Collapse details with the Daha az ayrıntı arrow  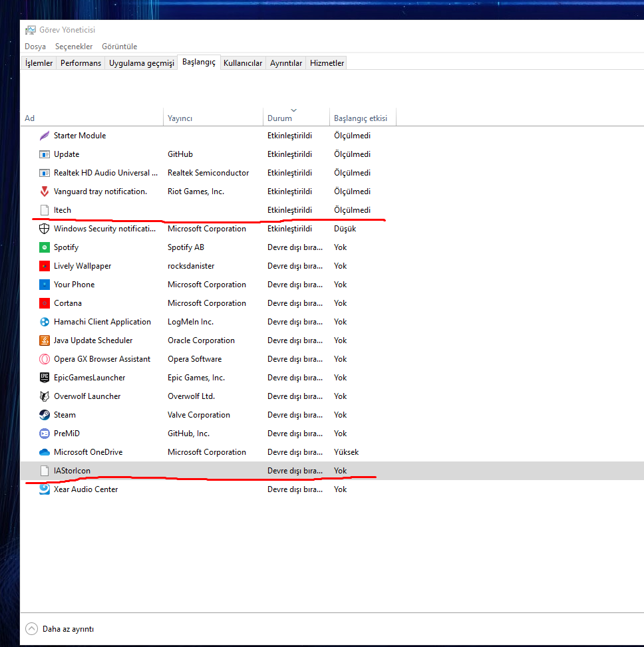tap(31, 629)
